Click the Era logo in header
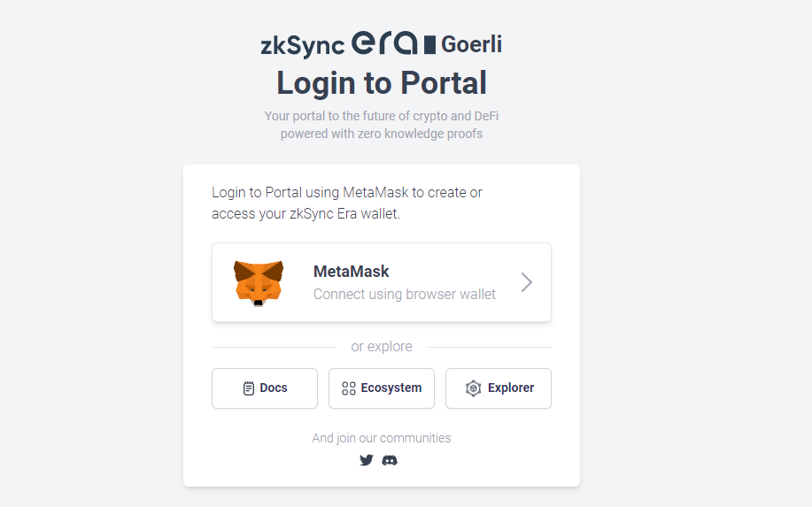 coord(384,43)
